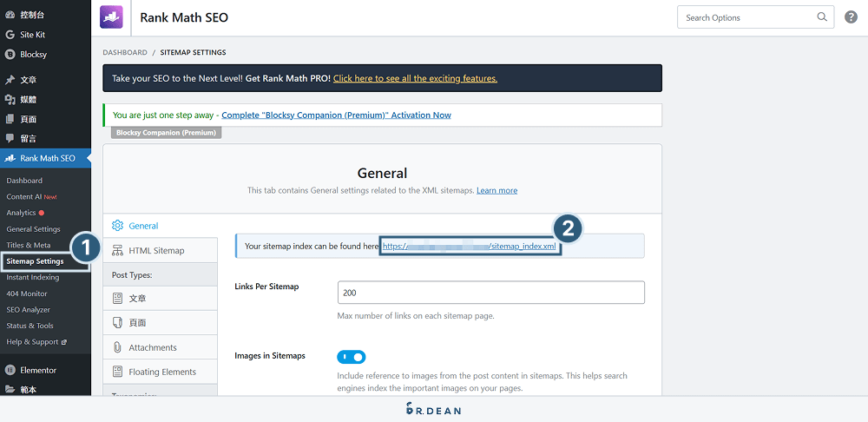Click the media icon next to 媒體
Viewport: 868px width, 422px height.
tap(10, 100)
